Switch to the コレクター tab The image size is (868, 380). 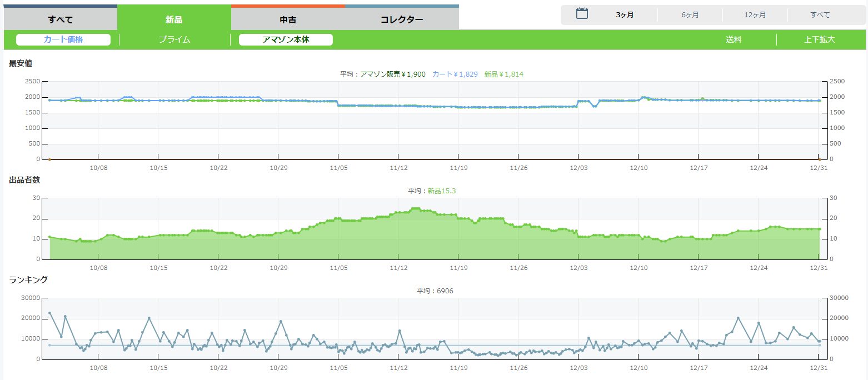(x=402, y=19)
